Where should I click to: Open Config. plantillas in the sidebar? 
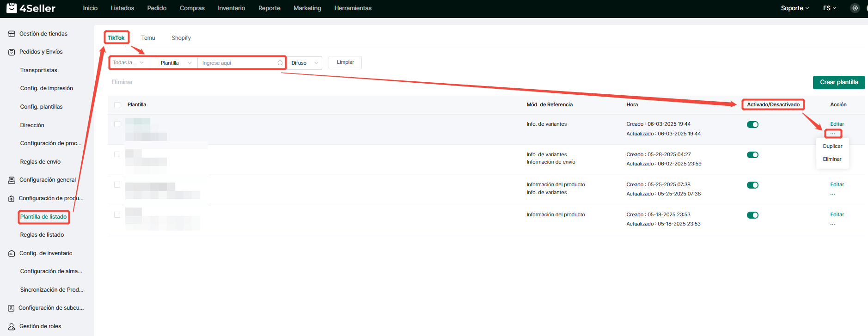coord(41,107)
